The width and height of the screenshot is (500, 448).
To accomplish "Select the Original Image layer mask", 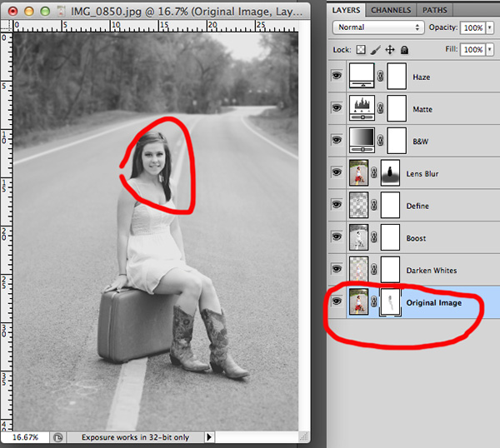I will click(x=390, y=302).
